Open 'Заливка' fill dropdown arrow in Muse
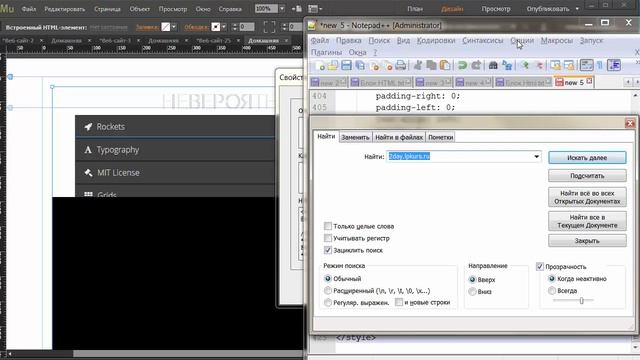Viewport: 640px width, 360px height. (x=174, y=27)
